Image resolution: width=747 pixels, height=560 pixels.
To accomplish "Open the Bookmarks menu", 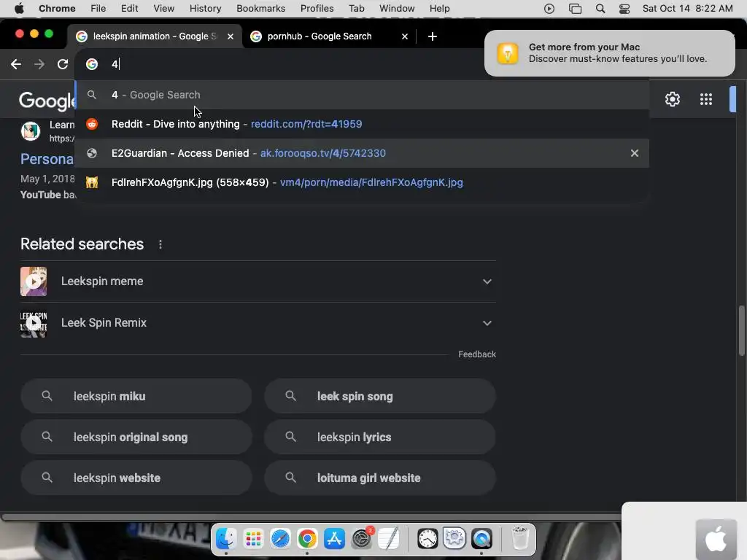I will [x=260, y=9].
